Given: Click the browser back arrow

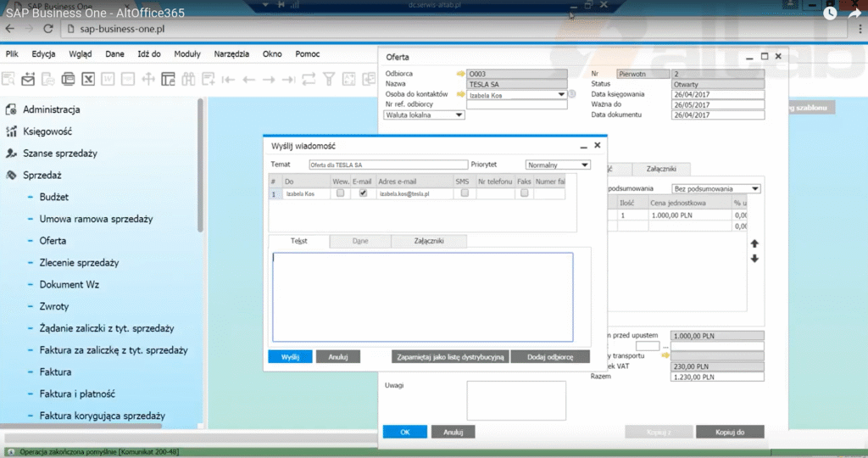Looking at the screenshot, I should pyautogui.click(x=10, y=29).
